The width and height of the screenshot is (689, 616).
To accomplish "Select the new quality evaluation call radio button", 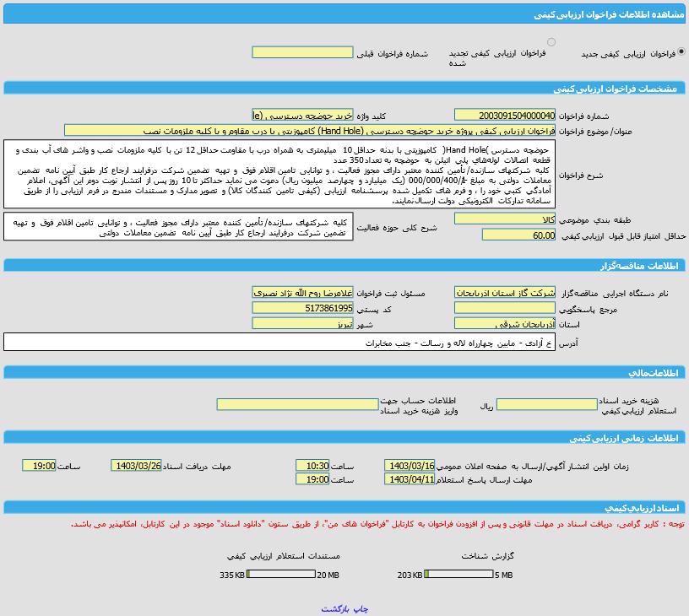I will (x=681, y=52).
